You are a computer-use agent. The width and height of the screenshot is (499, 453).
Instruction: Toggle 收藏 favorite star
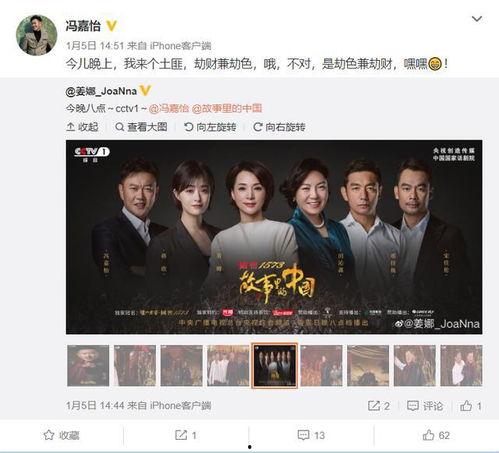point(61,435)
